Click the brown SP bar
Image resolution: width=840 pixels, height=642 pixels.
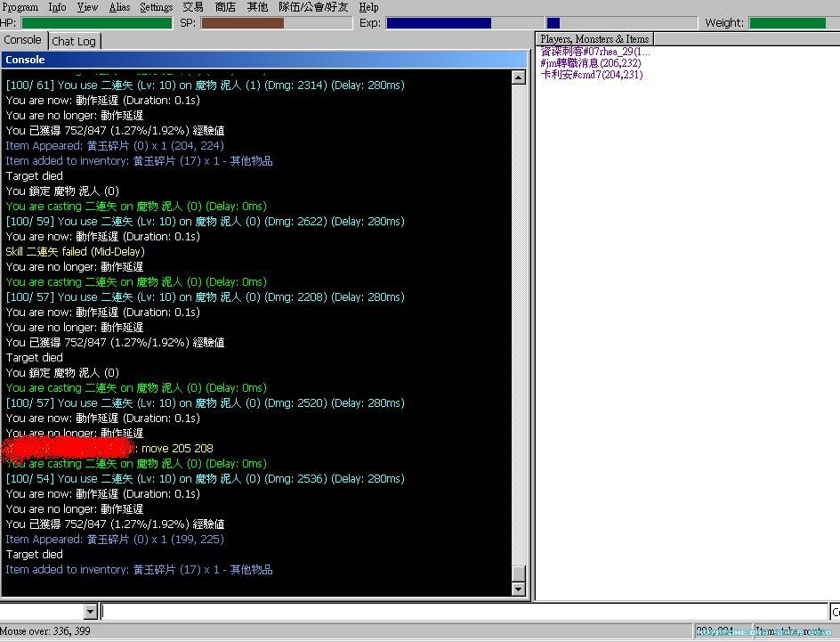[x=242, y=23]
